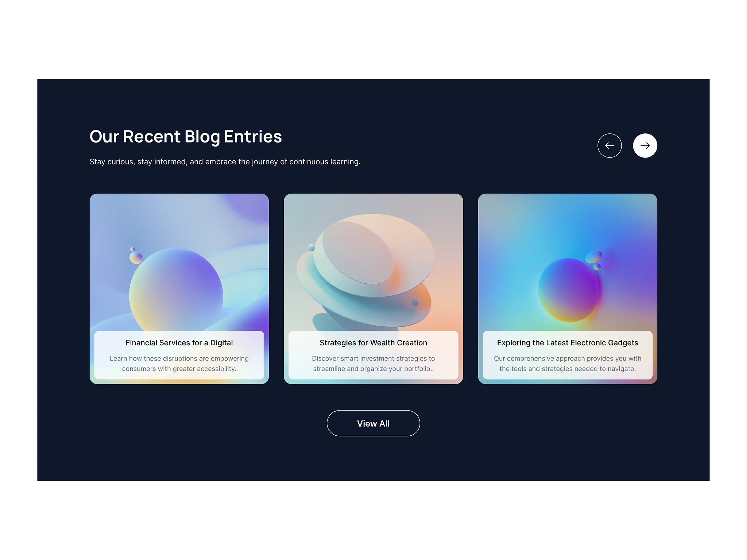Click small teal ball left of stacked discs
The width and height of the screenshot is (747, 560).
tap(311, 248)
